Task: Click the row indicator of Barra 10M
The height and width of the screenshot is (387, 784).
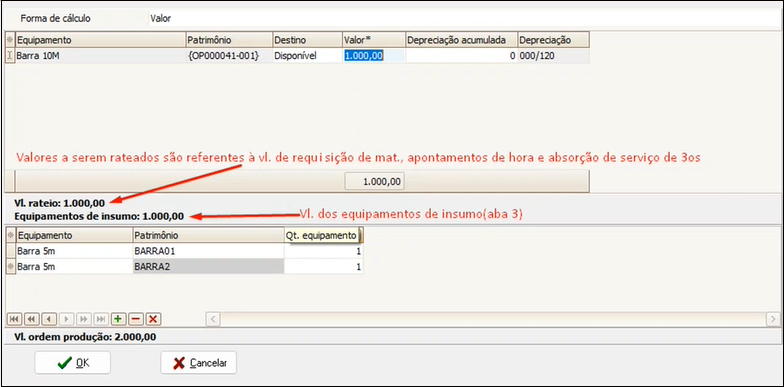Action: [10, 56]
